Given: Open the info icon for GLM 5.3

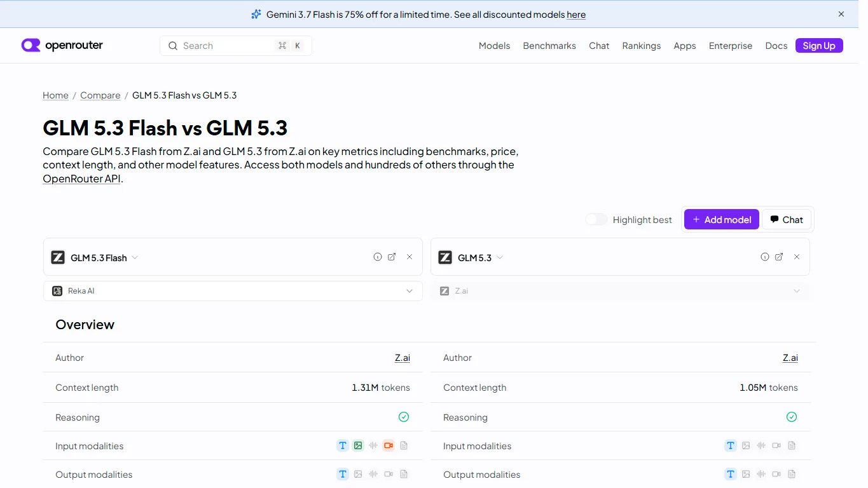Looking at the screenshot, I should (x=765, y=257).
